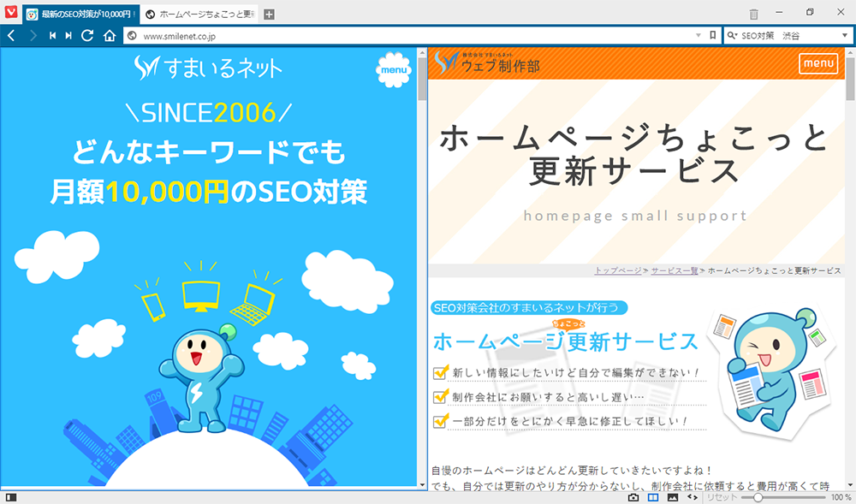Bookmark this page from the address bar
Viewport: 856px width, 504px height.
click(x=712, y=35)
